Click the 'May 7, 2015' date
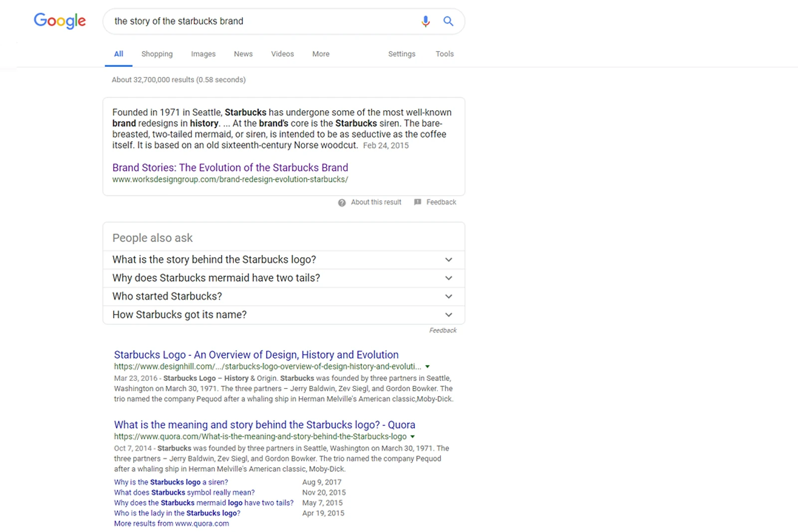The width and height of the screenshot is (798, 532). 322,503
